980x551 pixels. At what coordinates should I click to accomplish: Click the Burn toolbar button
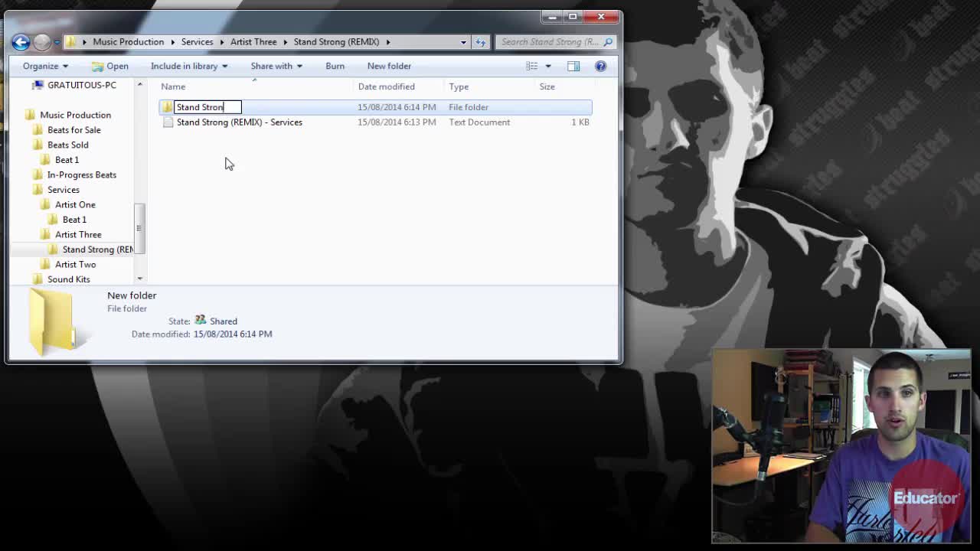(335, 67)
